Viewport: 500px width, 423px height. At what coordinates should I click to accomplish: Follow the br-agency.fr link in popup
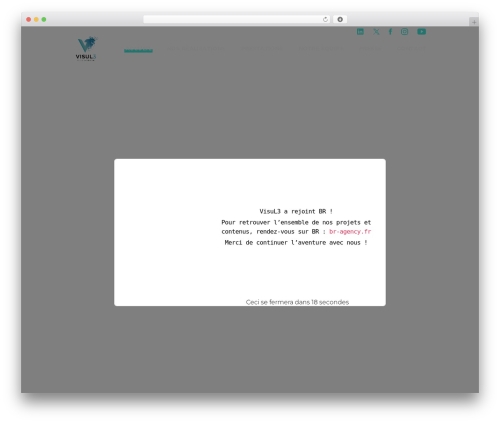coord(350,231)
